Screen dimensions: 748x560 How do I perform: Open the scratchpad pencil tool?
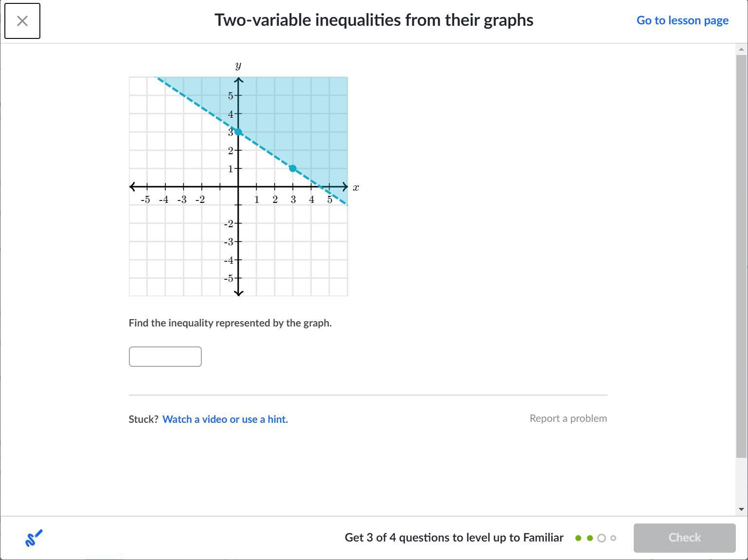[34, 538]
